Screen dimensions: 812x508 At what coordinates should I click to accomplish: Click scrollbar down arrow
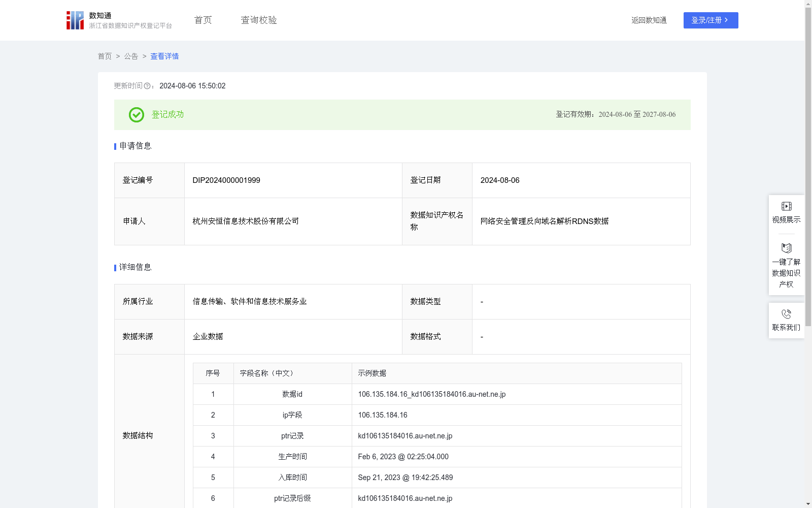click(x=808, y=504)
